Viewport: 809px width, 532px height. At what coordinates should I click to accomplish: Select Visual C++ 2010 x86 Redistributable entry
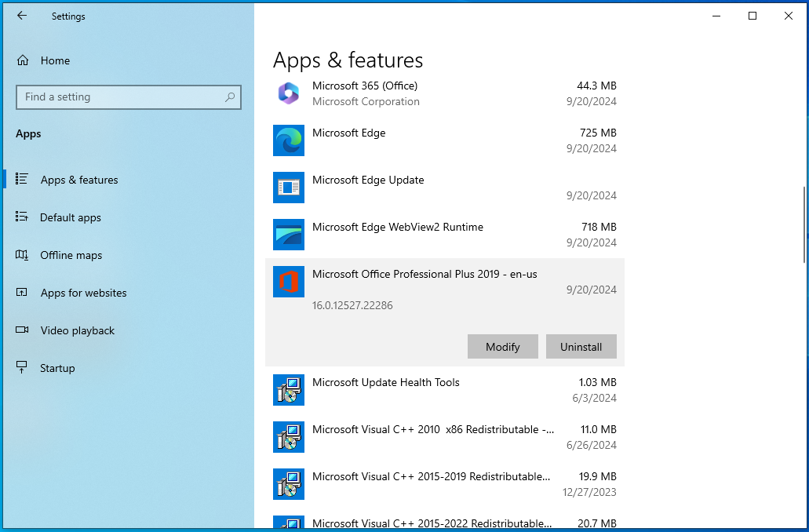pyautogui.click(x=445, y=437)
